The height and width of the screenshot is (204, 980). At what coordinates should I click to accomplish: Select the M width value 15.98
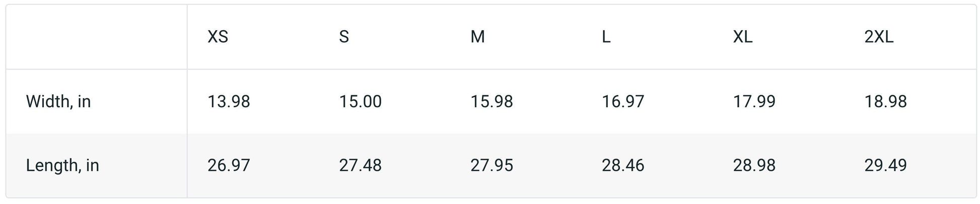[x=492, y=102]
